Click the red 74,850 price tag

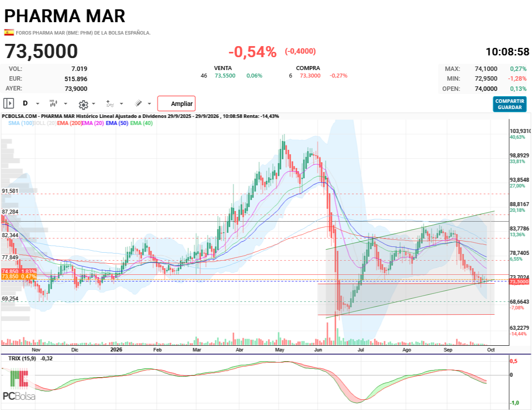click(19, 271)
